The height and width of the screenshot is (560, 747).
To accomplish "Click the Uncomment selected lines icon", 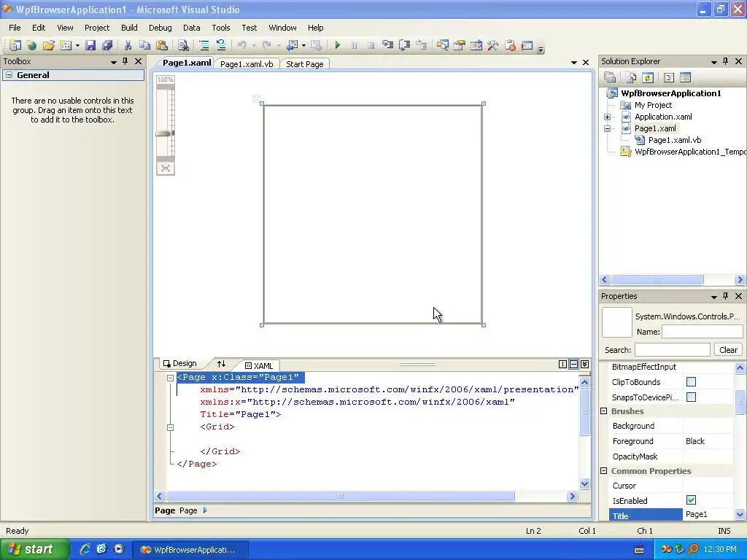I will [221, 45].
